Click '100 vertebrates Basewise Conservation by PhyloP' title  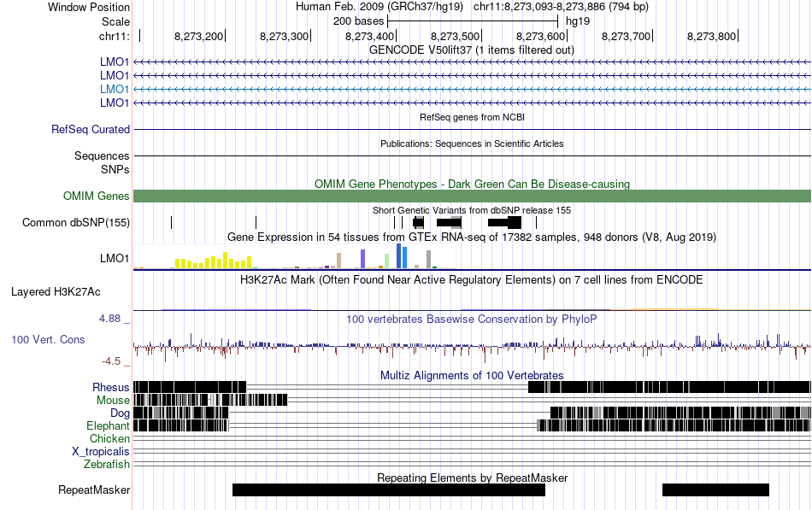point(471,319)
